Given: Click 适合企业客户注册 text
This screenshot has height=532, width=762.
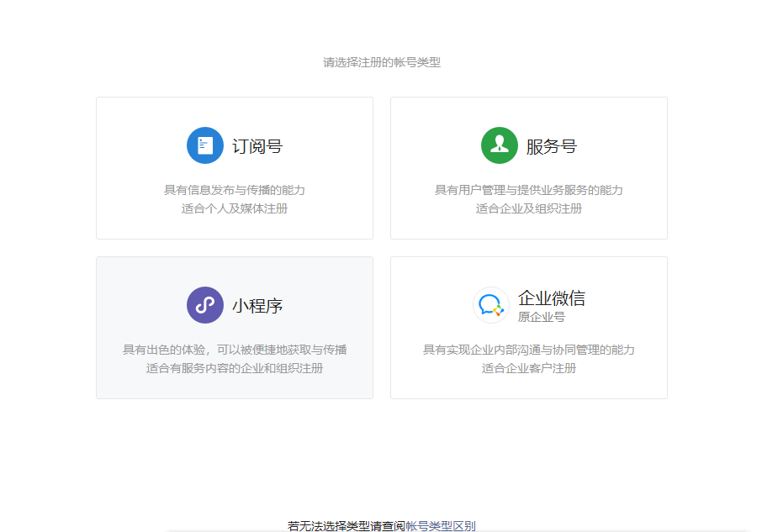Looking at the screenshot, I should [x=529, y=368].
